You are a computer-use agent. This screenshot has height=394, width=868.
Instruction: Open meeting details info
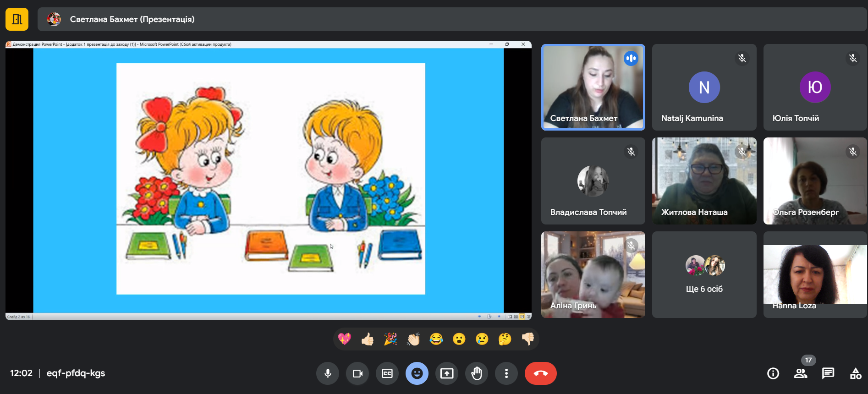click(x=773, y=373)
